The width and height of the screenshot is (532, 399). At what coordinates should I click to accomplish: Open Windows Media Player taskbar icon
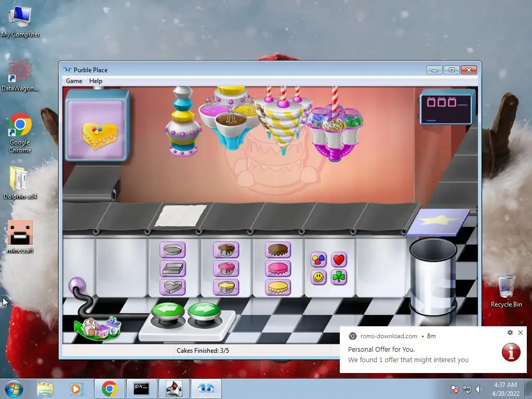(76, 389)
